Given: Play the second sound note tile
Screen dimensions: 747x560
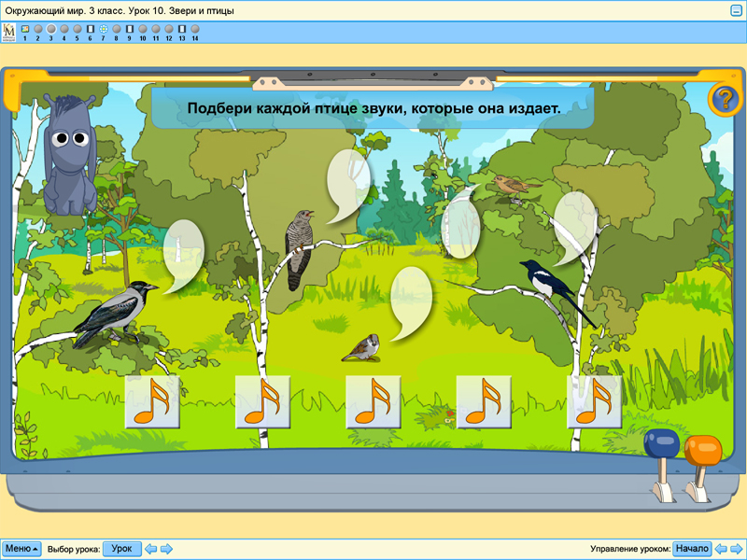Looking at the screenshot, I should point(262,402).
